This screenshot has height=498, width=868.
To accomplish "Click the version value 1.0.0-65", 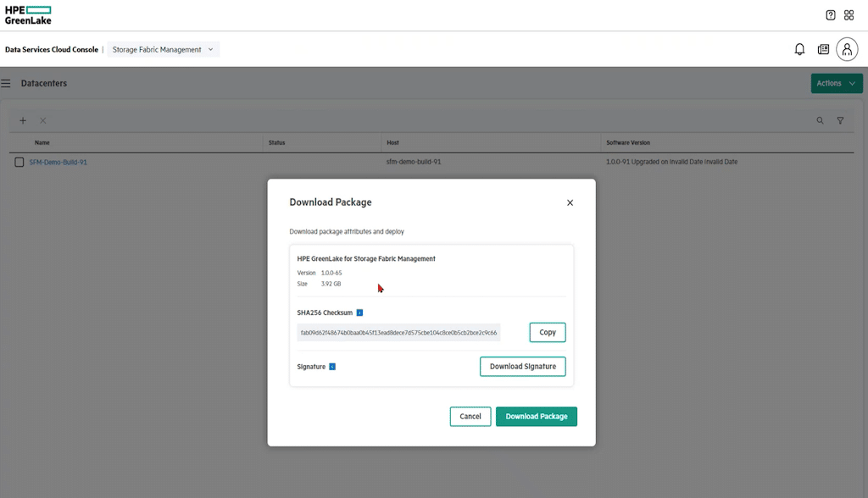I will [x=331, y=273].
